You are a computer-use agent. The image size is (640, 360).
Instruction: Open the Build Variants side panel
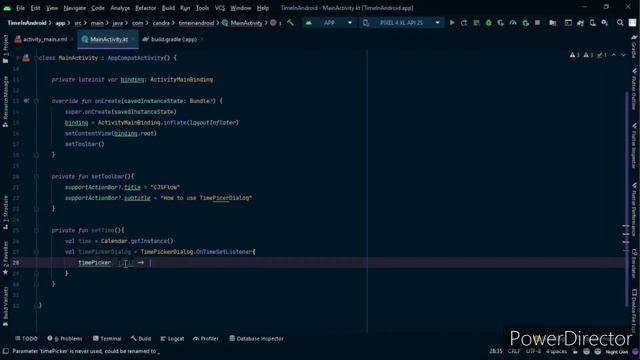pyautogui.click(x=5, y=307)
